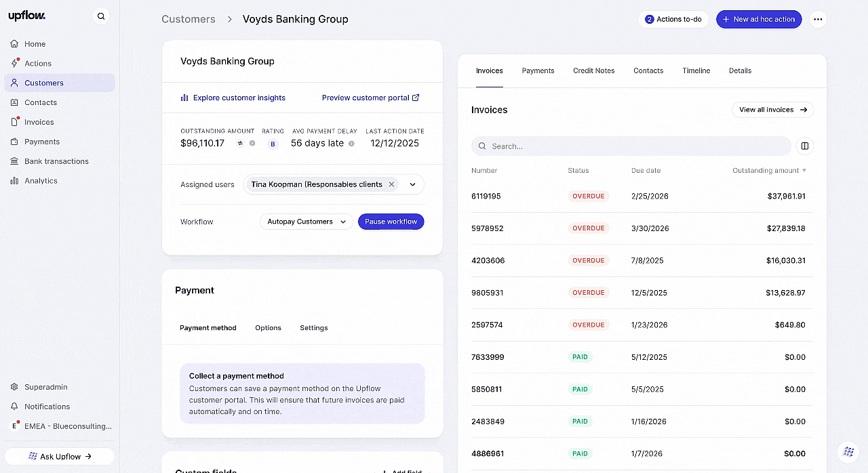Image resolution: width=868 pixels, height=473 pixels.
Task: Switch to the Payments tab
Action: [x=538, y=70]
